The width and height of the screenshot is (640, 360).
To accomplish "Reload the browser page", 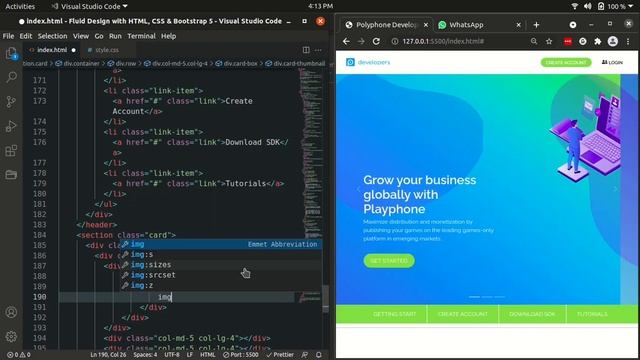I will (x=376, y=41).
